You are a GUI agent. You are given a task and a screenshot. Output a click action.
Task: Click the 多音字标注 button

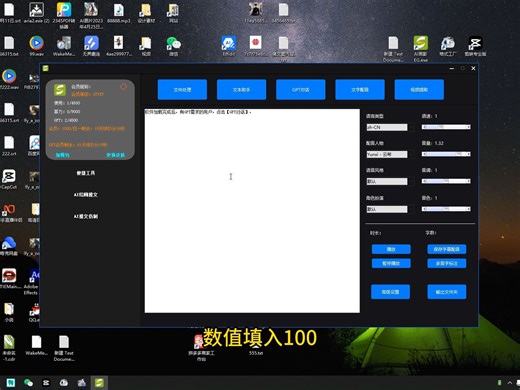[x=447, y=263]
